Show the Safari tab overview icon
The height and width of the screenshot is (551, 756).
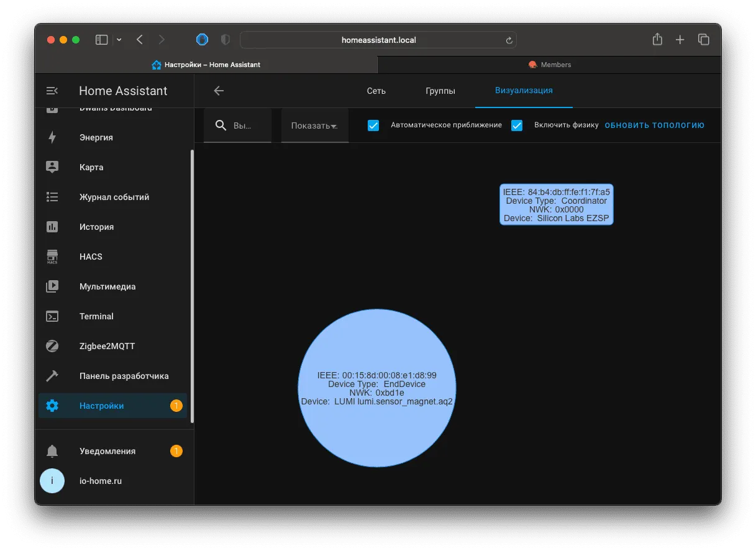[x=704, y=40]
